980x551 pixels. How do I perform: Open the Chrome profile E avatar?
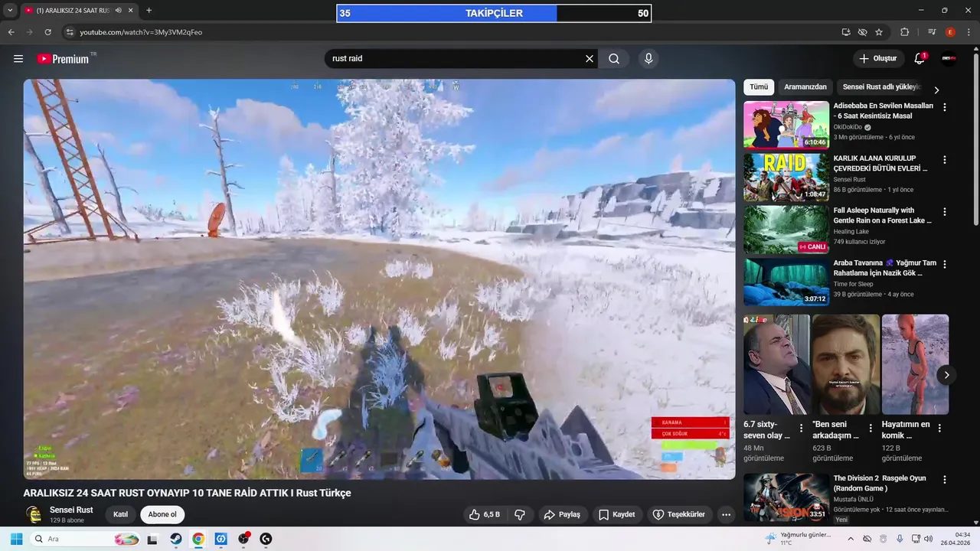[x=950, y=32]
